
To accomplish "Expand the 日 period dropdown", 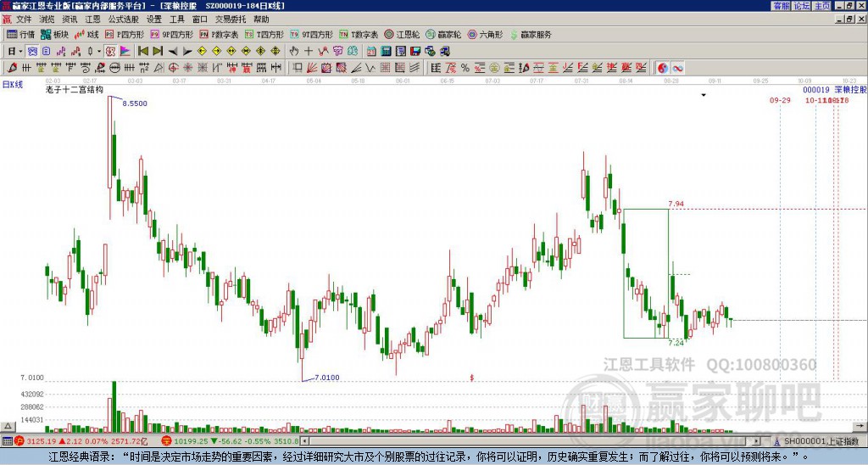I will pos(20,52).
